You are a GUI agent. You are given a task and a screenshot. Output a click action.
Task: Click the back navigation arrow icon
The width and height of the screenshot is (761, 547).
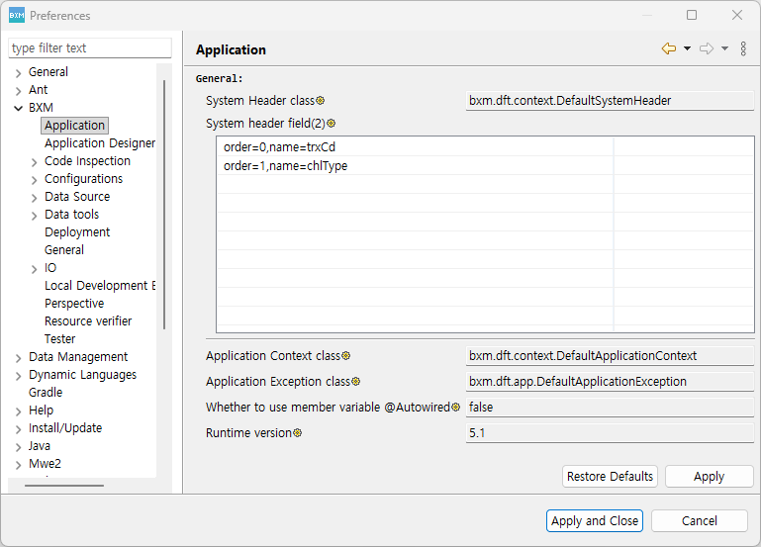[669, 49]
